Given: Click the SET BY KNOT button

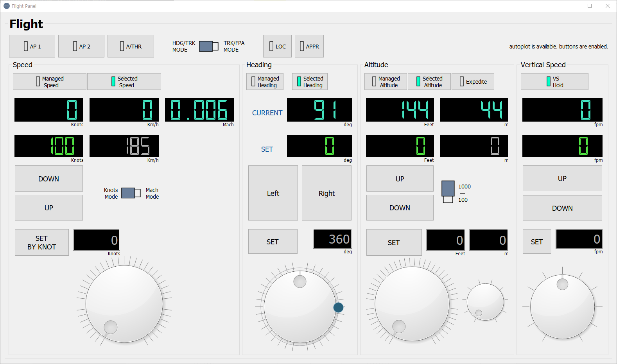Looking at the screenshot, I should (x=42, y=242).
